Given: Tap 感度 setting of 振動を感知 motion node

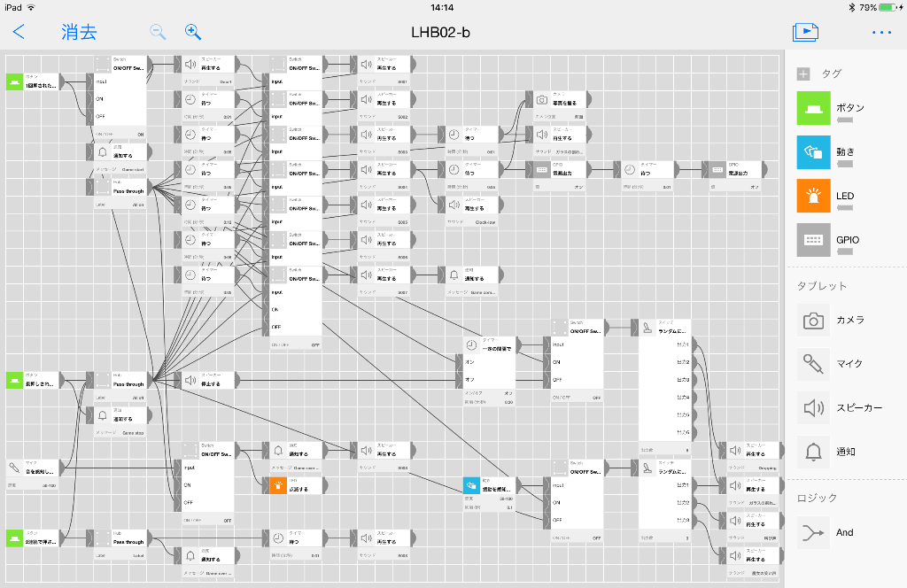Looking at the screenshot, I should [489, 499].
